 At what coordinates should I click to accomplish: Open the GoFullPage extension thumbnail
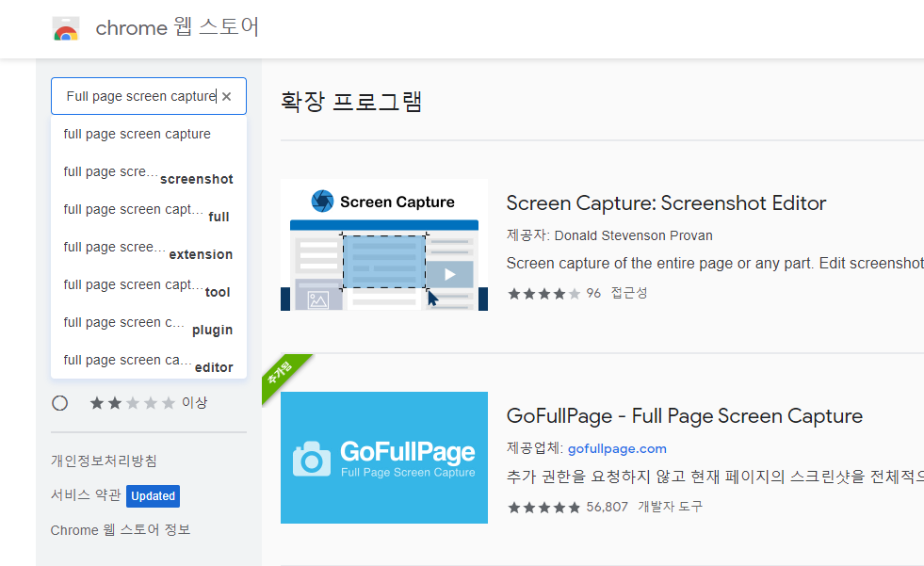point(384,458)
